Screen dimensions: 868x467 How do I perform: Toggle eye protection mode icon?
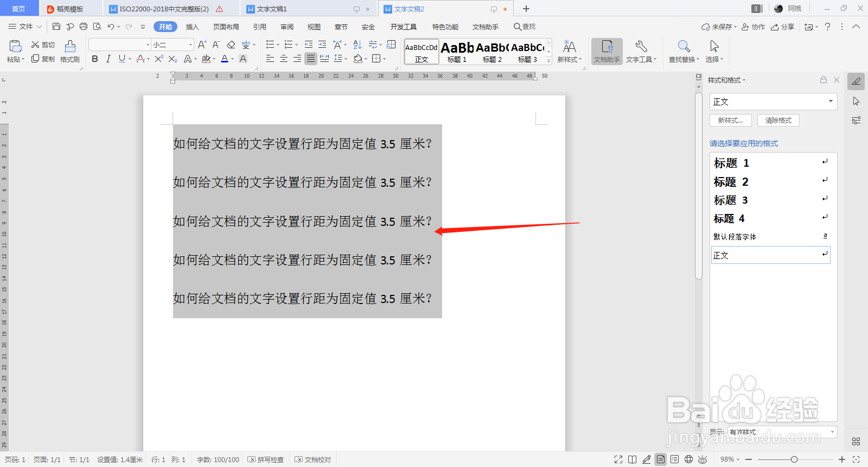703,459
